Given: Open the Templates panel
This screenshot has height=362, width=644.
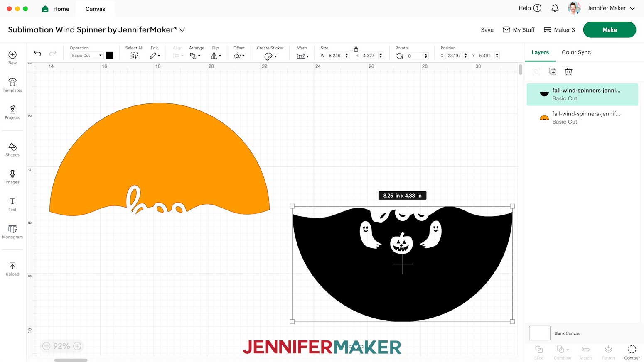Looking at the screenshot, I should pos(12,85).
